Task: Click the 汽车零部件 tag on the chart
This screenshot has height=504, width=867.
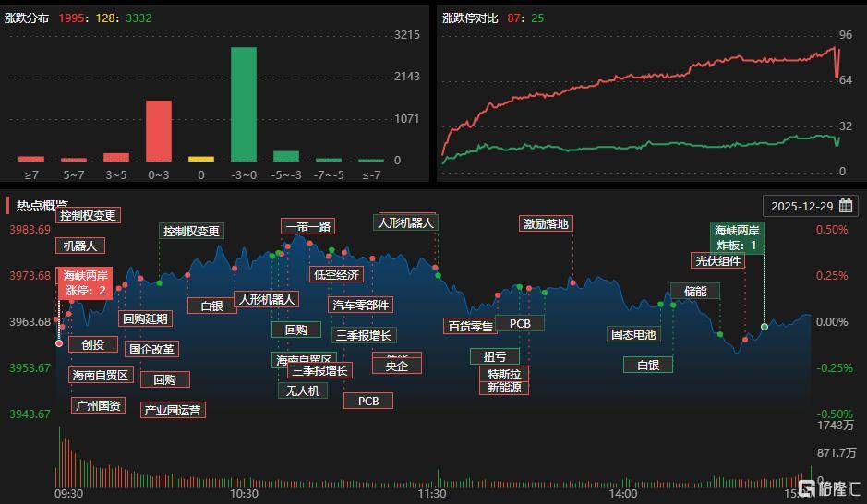Action: [360, 305]
